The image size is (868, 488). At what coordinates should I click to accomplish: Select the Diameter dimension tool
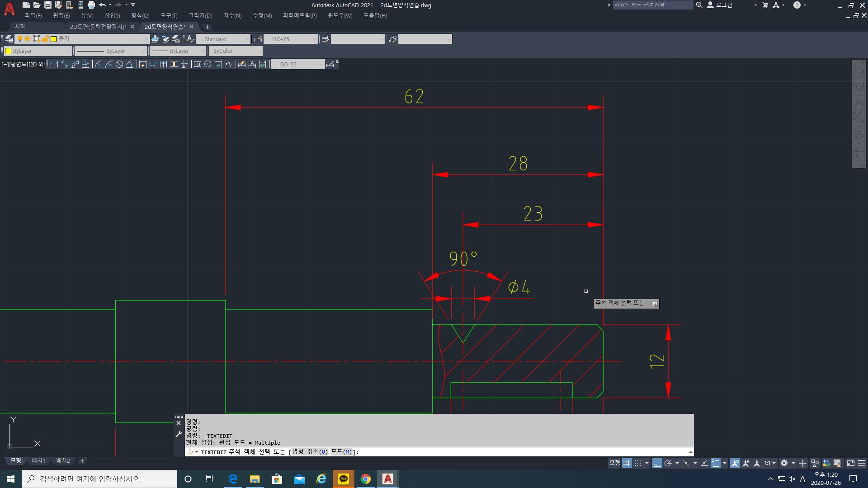pos(119,64)
